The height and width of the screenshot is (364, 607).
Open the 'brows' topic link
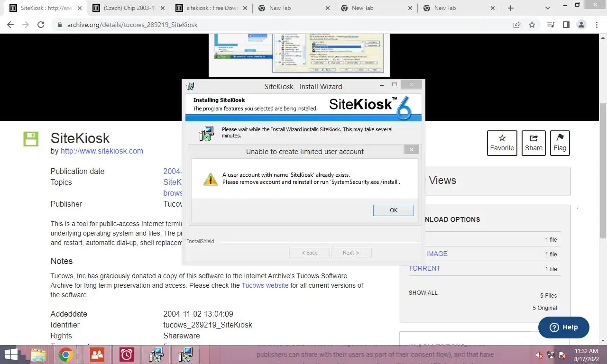click(x=173, y=193)
